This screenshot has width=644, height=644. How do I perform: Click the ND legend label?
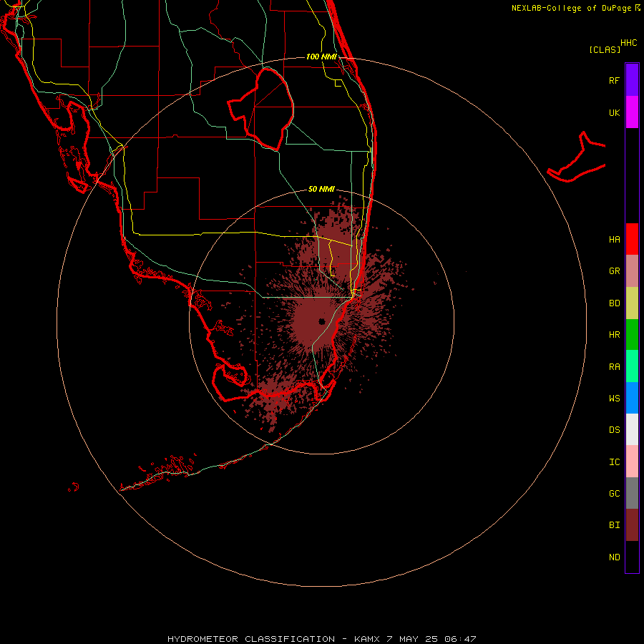(x=614, y=557)
